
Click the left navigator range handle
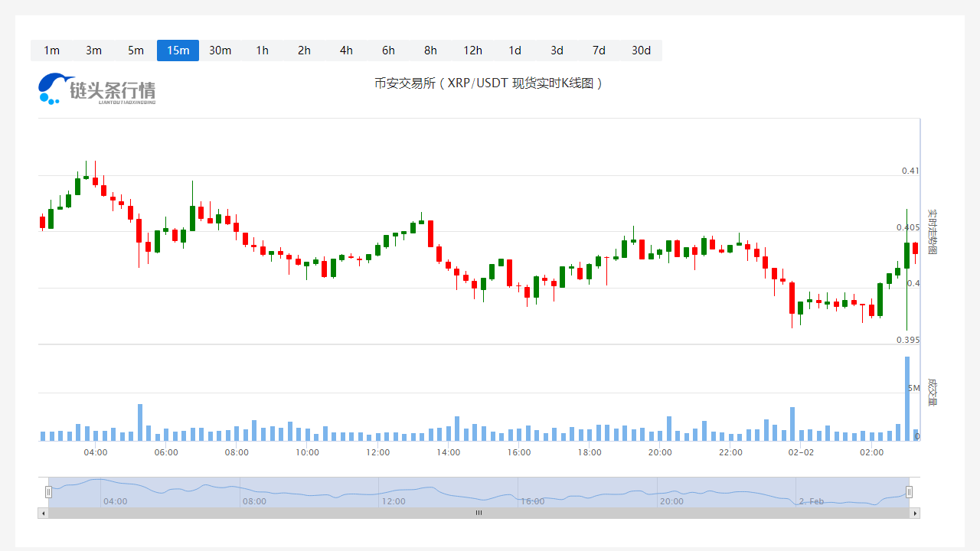tap(49, 492)
